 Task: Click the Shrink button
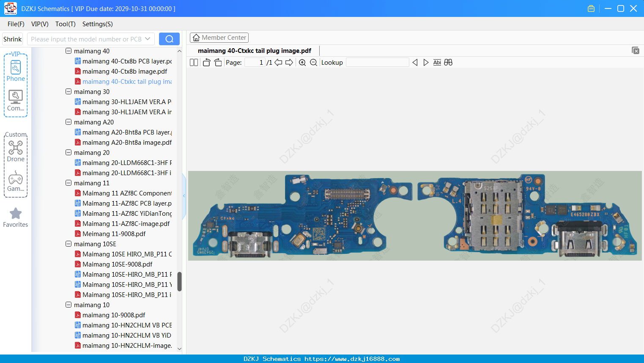coord(13,39)
